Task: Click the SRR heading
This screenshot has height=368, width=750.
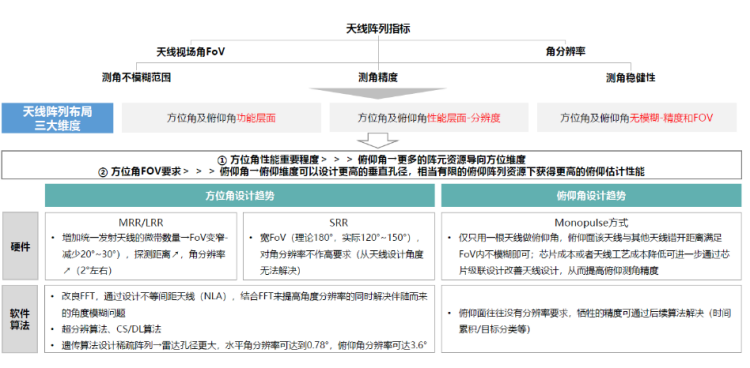Action: click(x=339, y=223)
